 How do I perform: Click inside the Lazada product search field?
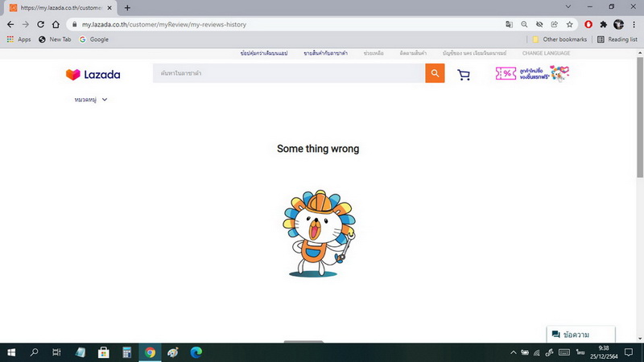coord(289,73)
